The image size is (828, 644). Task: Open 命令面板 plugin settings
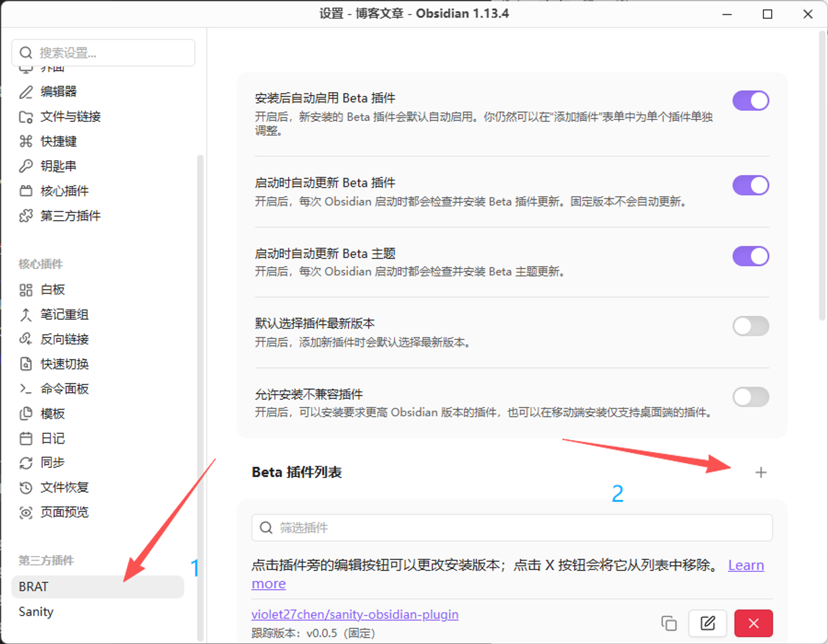98,389
